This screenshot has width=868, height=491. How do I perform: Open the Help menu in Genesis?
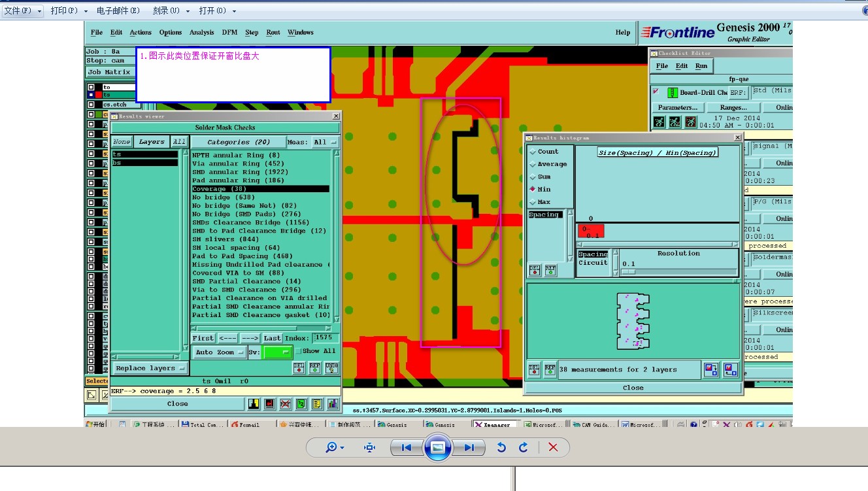pos(623,32)
